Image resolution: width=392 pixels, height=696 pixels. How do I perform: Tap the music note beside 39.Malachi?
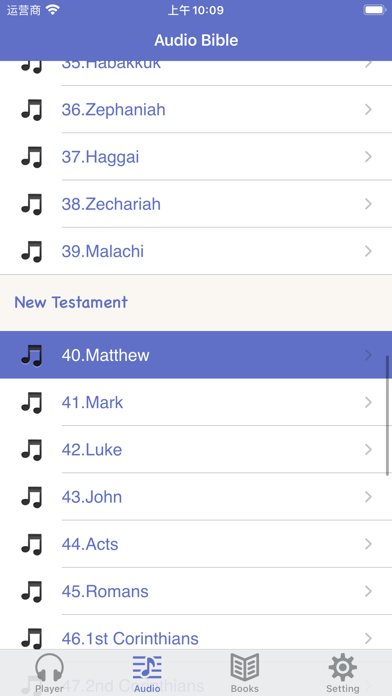click(32, 252)
